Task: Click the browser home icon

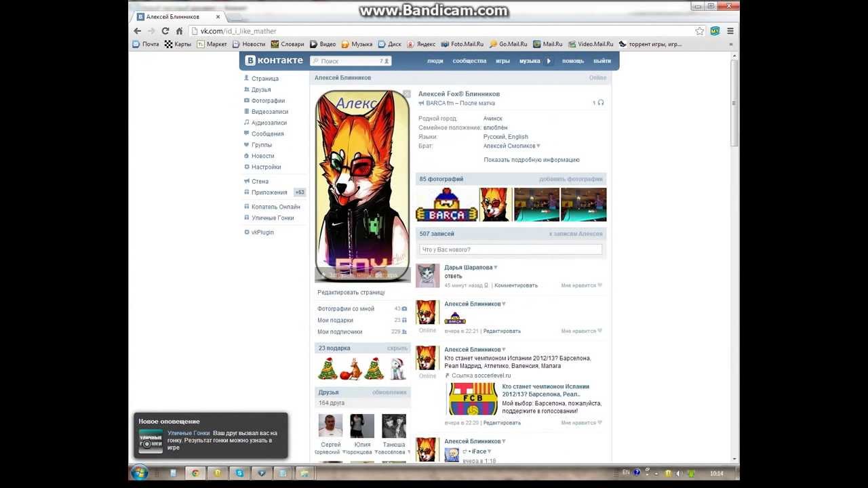Action: (x=179, y=31)
